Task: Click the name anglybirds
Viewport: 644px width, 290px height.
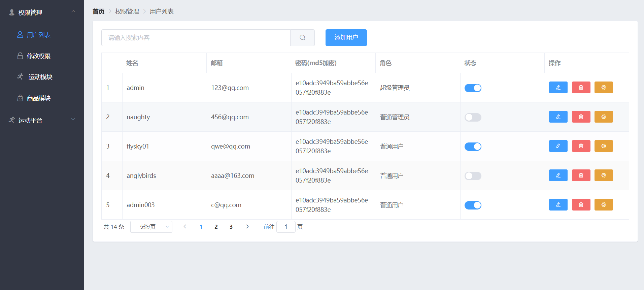Action: [141, 175]
